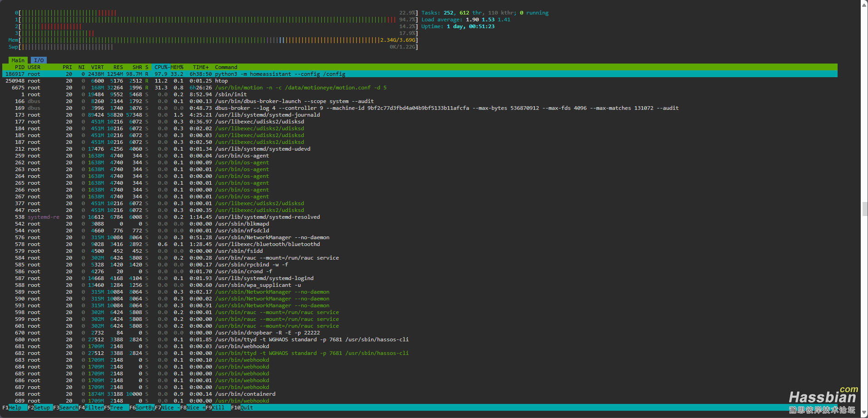Screen dimensions: 868x418
Task: Select the systemd-journald process row
Action: click(420, 115)
